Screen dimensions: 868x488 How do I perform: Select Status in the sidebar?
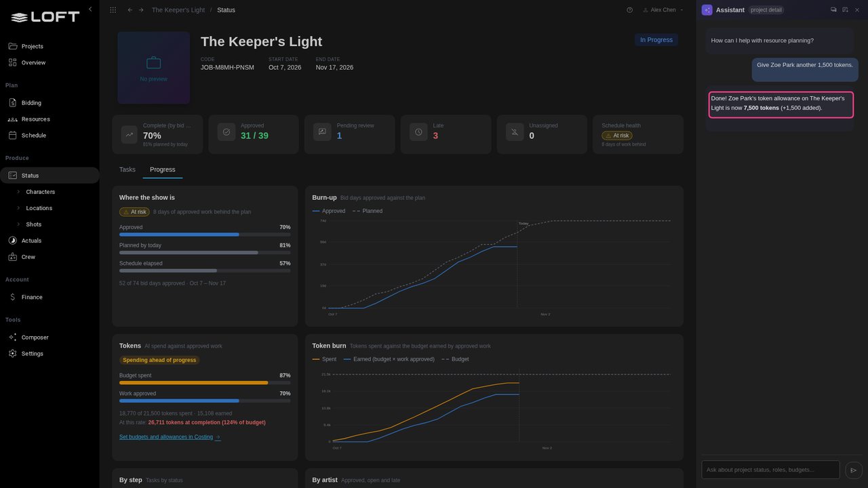click(50, 176)
